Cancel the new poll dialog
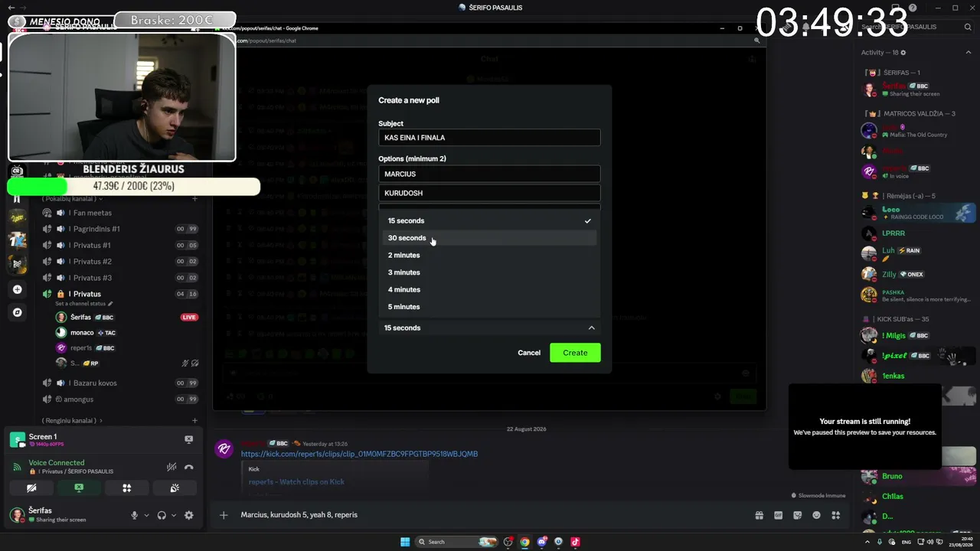The image size is (980, 551). pos(529,353)
